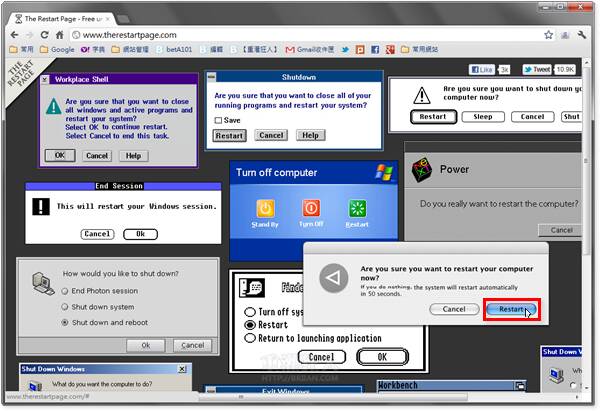Viewport: 600px width, 411px height.
Task: Click Cancel in classic Mac dialog
Action: pos(532,117)
